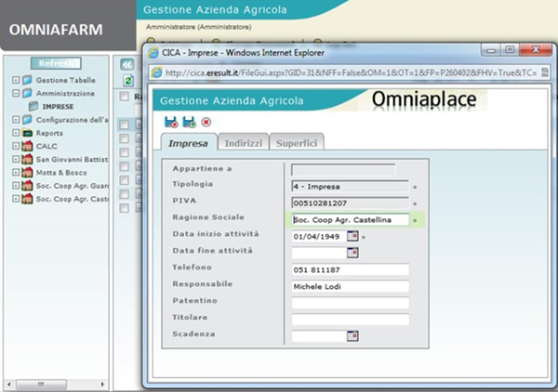Click the save and new disk icon

189,122
